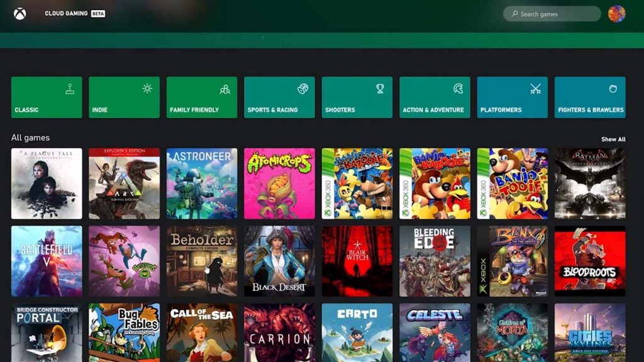Open Blair Witch game tile
The width and height of the screenshot is (644, 362).
point(357,261)
